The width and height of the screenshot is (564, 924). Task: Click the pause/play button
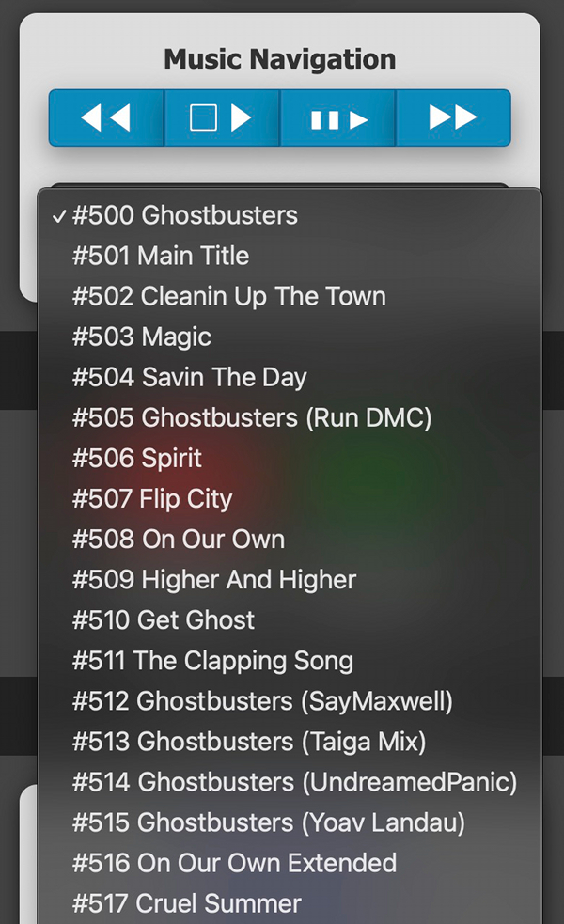337,117
